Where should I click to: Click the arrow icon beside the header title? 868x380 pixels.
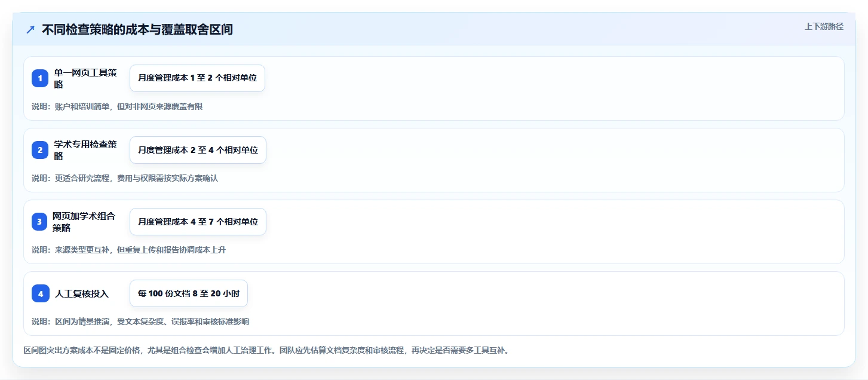click(x=30, y=30)
